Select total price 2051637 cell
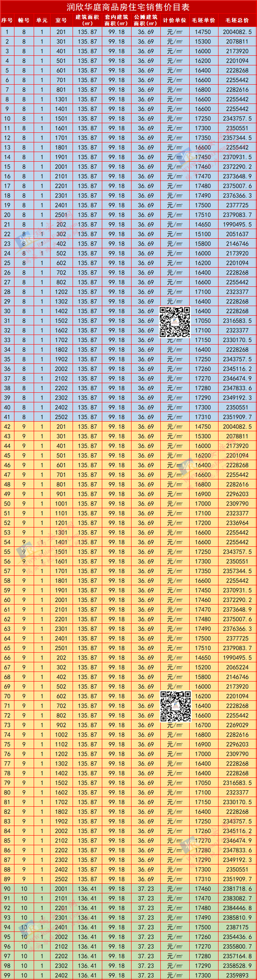 point(237,234)
